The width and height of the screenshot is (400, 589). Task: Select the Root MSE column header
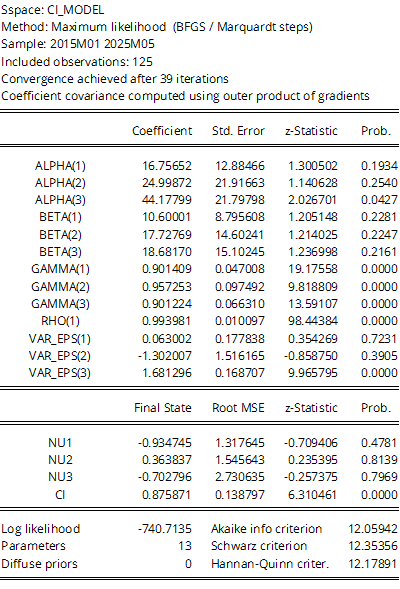pyautogui.click(x=238, y=408)
